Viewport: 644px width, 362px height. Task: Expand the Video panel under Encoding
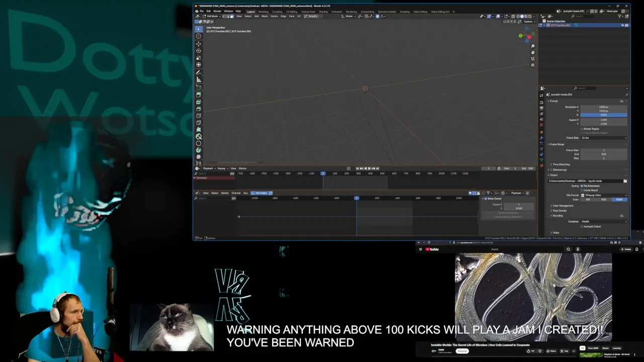click(x=555, y=233)
